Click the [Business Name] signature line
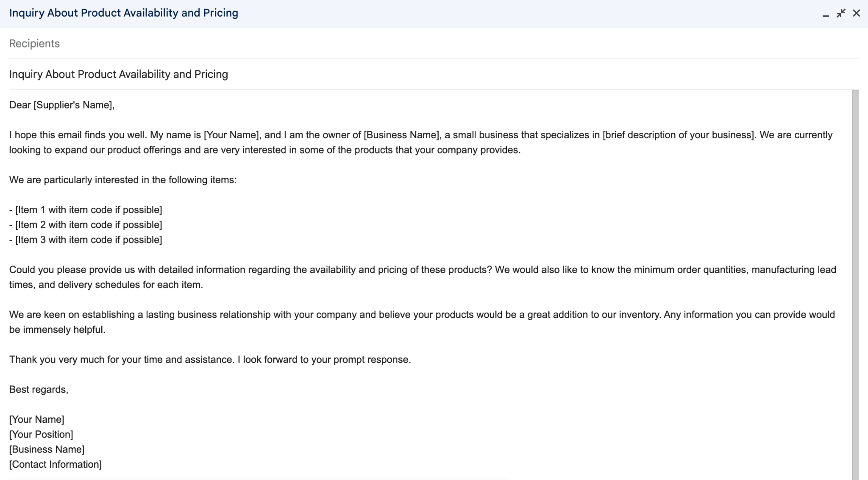 [x=47, y=449]
